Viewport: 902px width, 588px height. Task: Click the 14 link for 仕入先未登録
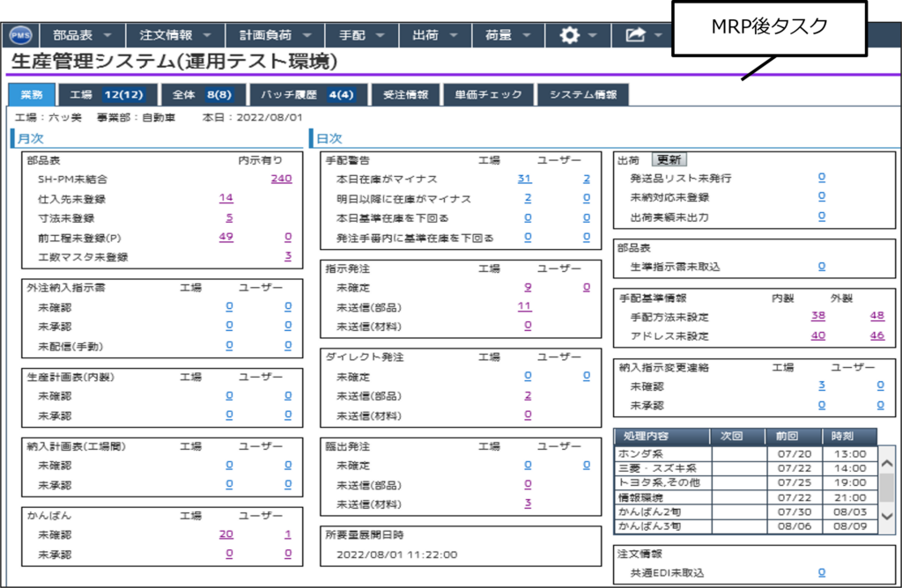point(226,198)
